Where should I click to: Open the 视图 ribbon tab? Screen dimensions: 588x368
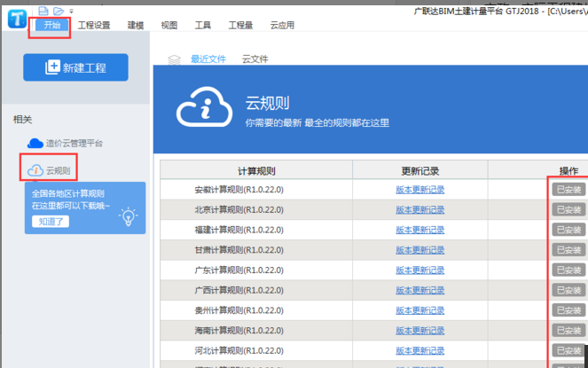coord(169,25)
